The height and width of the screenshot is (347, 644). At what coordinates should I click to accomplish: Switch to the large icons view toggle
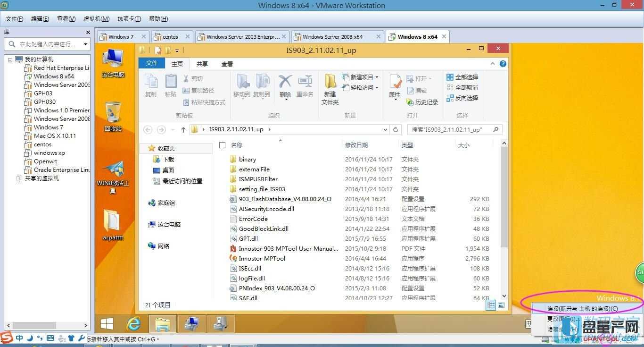point(501,305)
